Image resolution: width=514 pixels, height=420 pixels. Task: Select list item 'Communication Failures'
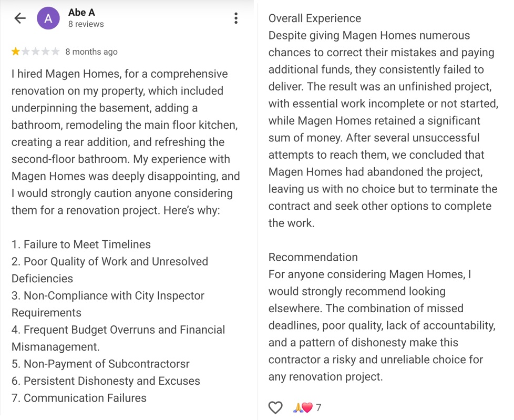pyautogui.click(x=79, y=398)
